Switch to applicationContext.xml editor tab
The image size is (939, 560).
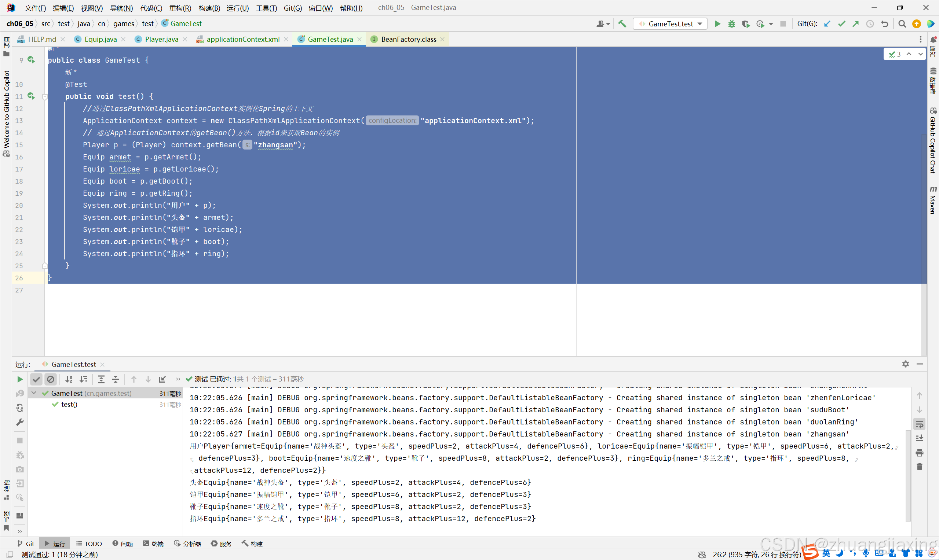point(243,39)
